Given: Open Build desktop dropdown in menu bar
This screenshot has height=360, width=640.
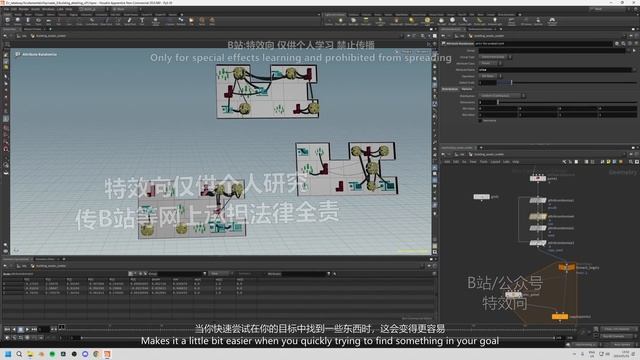Looking at the screenshot, I should 93,9.
